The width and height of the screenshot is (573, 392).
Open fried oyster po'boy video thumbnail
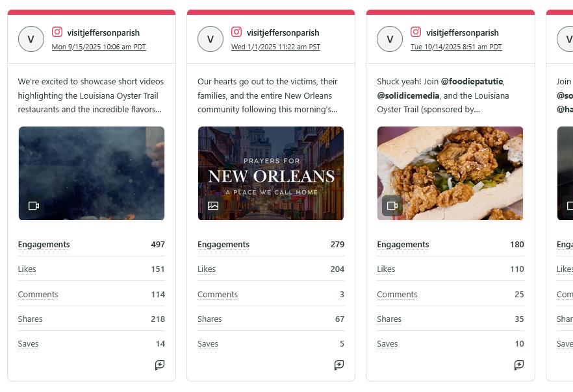pyautogui.click(x=450, y=173)
